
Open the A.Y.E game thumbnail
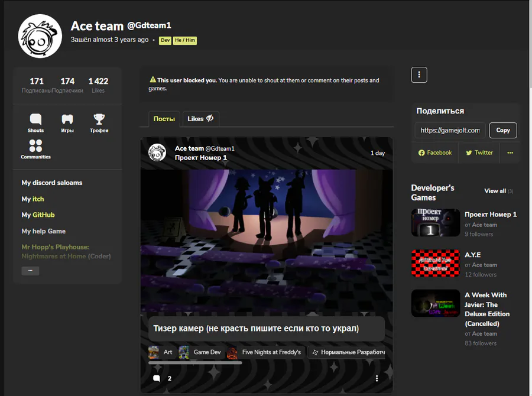pyautogui.click(x=436, y=264)
